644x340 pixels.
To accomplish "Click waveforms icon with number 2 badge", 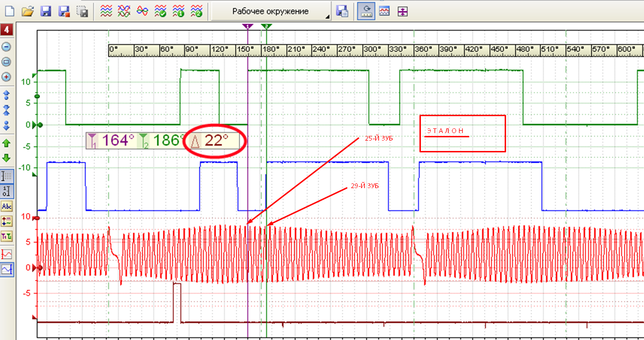I will [x=196, y=11].
